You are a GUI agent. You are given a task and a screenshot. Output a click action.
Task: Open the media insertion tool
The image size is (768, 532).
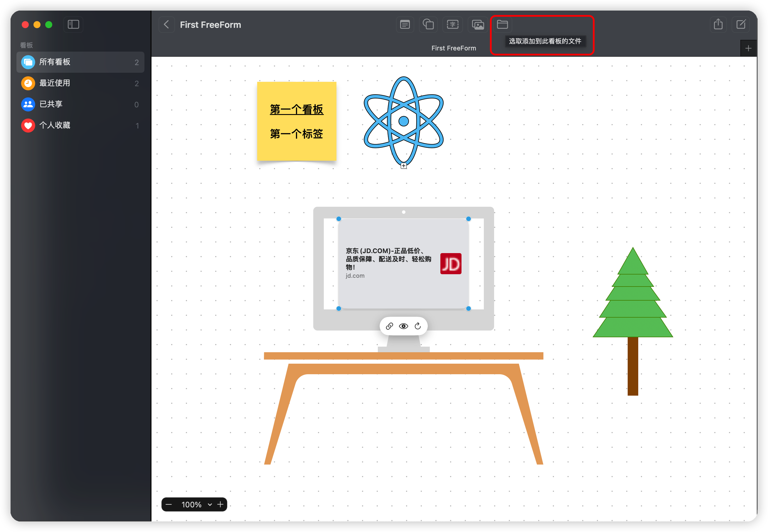coord(477,24)
